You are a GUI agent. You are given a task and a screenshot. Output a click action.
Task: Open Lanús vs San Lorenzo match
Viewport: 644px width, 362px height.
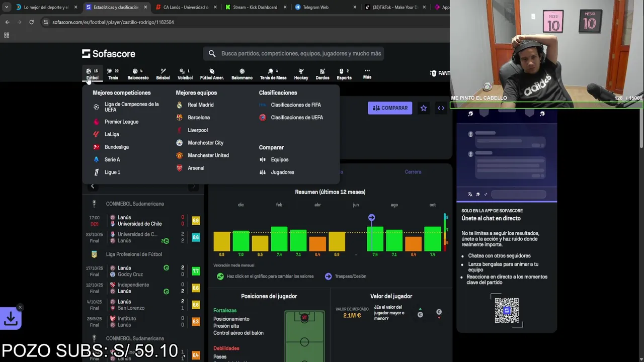click(x=144, y=305)
